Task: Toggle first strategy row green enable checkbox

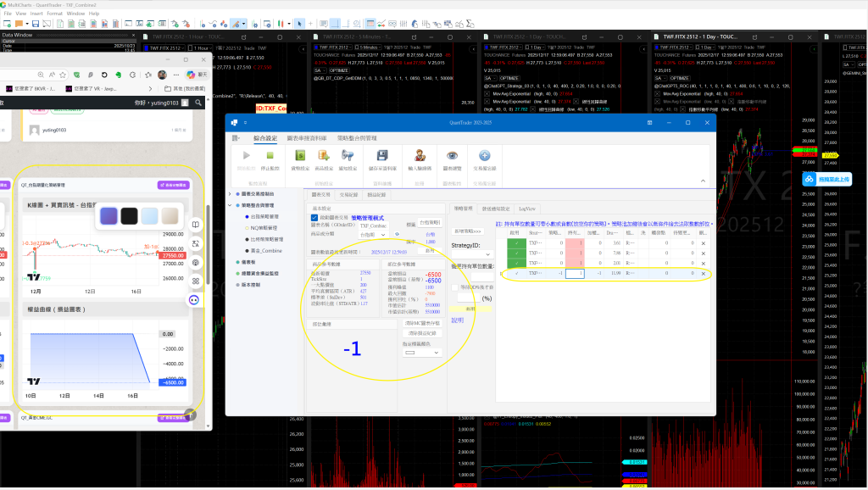Action: [516, 242]
